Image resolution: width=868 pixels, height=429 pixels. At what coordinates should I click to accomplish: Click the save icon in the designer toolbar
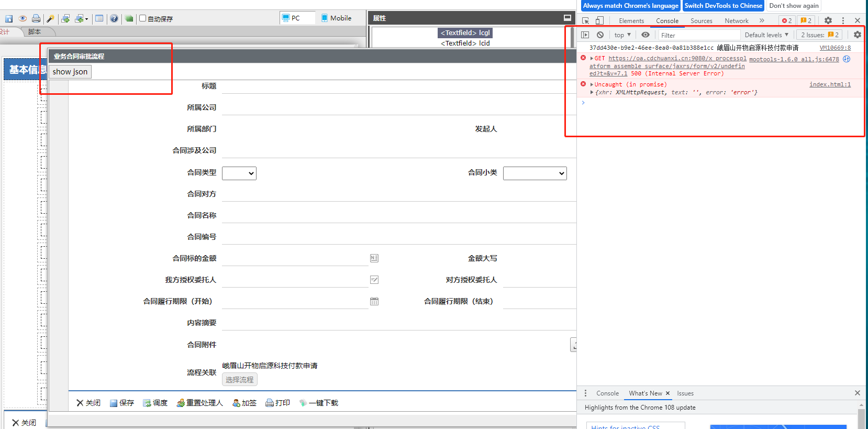[9, 19]
